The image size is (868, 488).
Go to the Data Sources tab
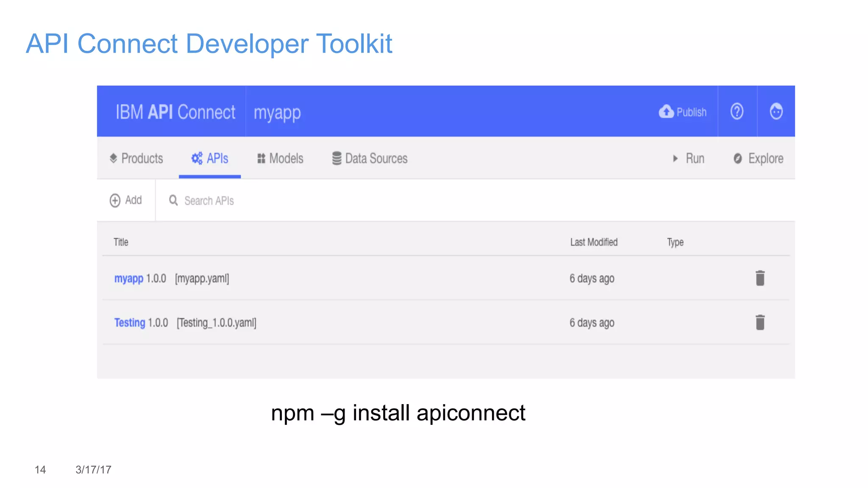370,158
